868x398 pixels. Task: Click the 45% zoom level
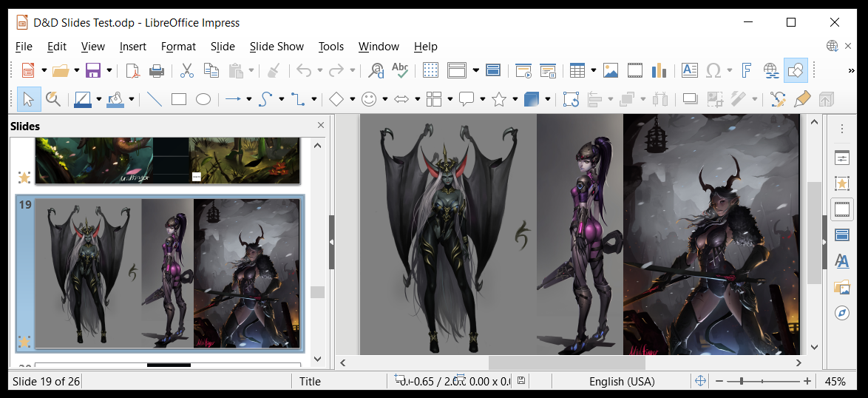pos(835,381)
